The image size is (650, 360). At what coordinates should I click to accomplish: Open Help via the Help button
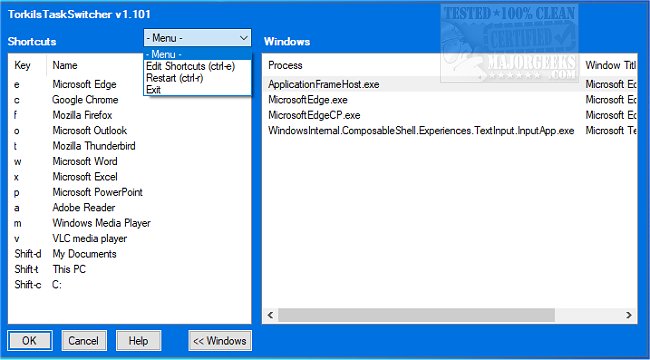[138, 341]
